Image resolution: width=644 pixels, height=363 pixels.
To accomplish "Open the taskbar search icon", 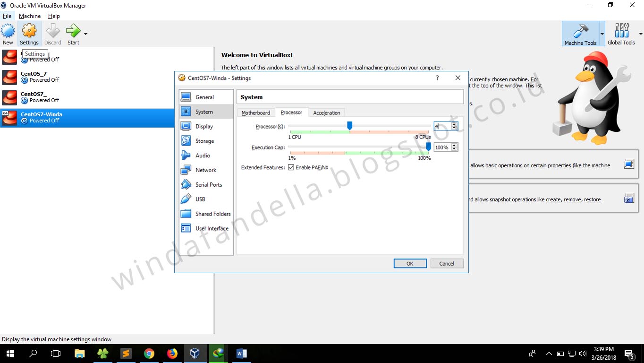I will pos(33,354).
